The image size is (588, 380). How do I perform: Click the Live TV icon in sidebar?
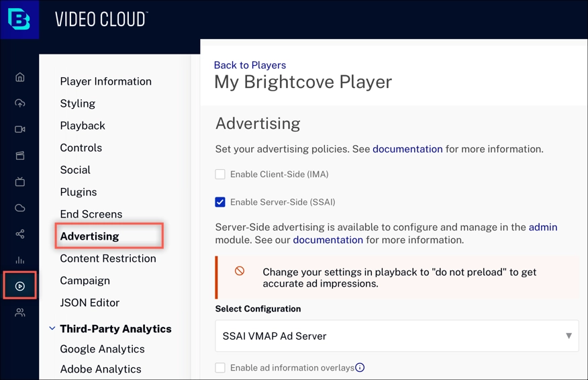pos(20,182)
